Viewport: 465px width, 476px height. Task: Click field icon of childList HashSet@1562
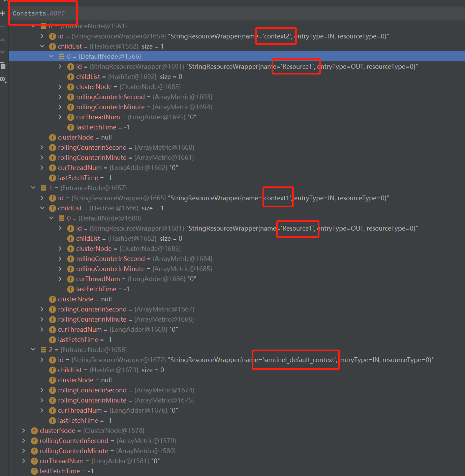tap(53, 47)
